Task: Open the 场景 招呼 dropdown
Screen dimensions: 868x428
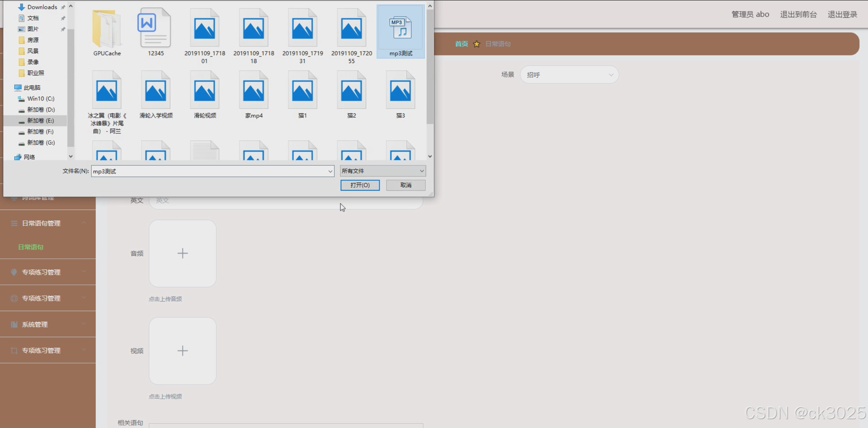Action: pos(569,75)
